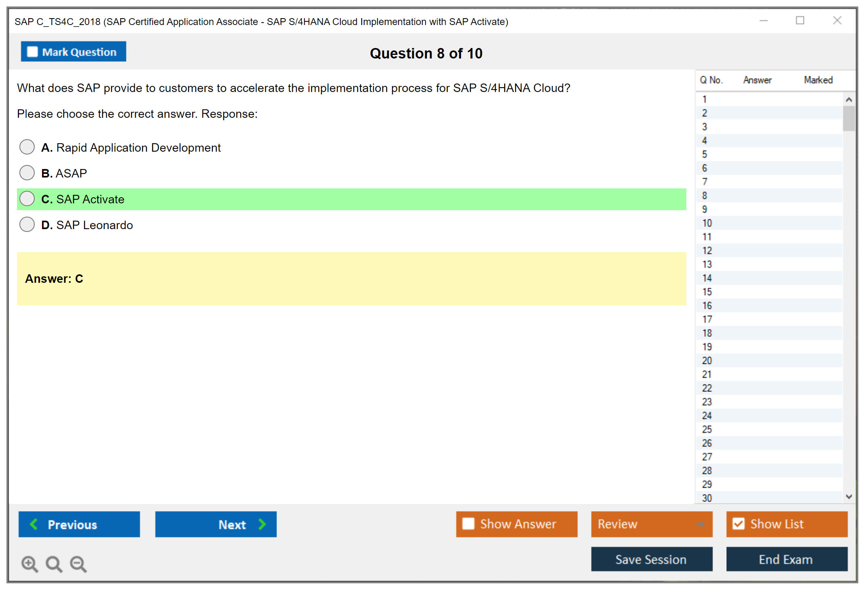868x593 pixels.
Task: Click the End Exam button
Action: (x=786, y=560)
